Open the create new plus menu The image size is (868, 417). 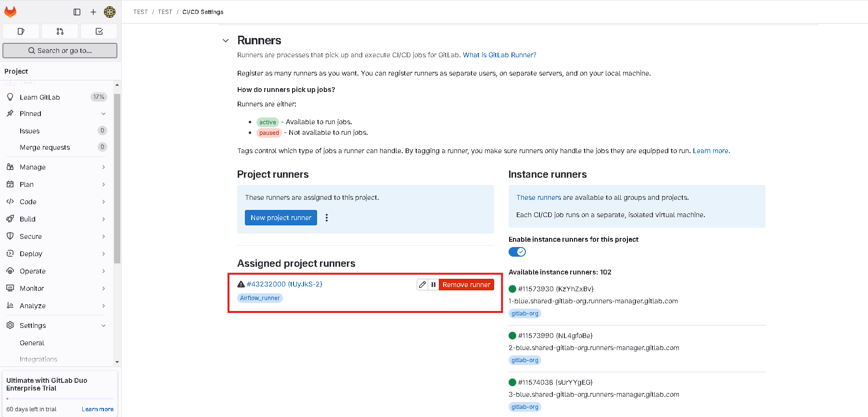(93, 12)
